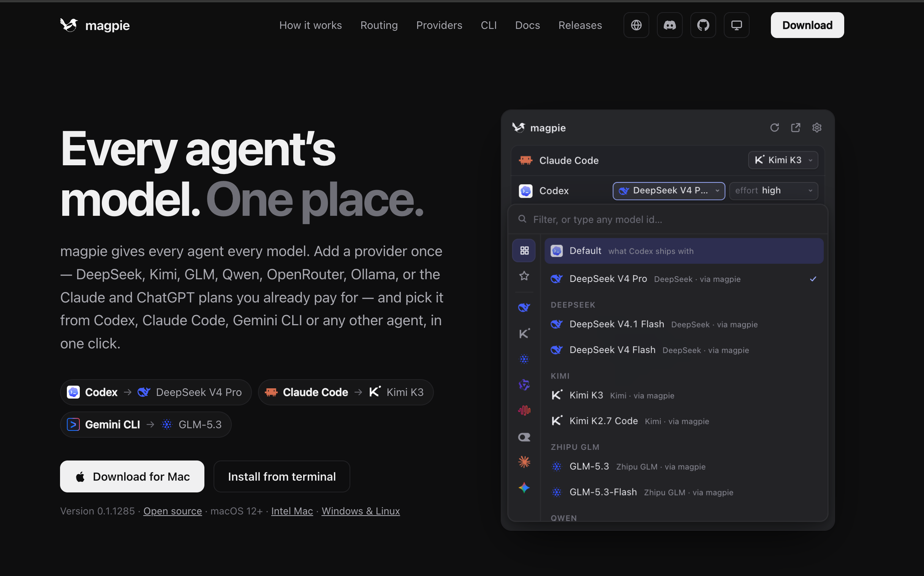Select the favorites star icon in sidebar
The width and height of the screenshot is (924, 576).
point(524,276)
